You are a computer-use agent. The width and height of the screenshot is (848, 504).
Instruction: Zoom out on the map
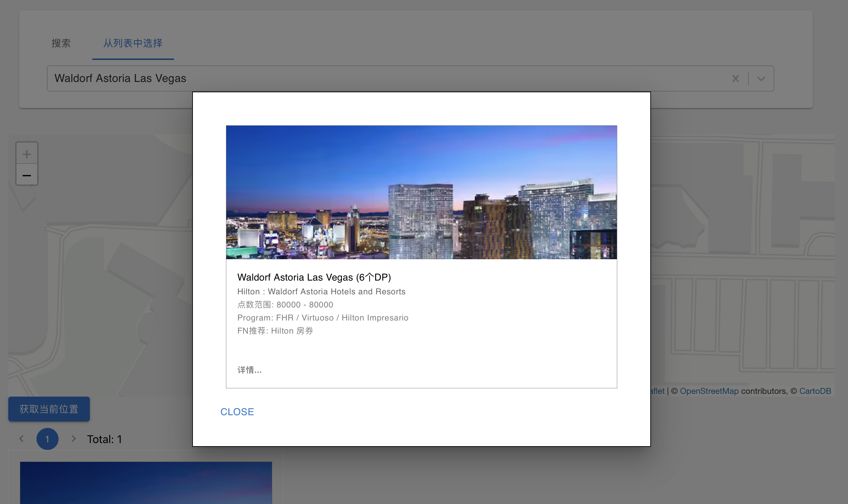(x=27, y=175)
